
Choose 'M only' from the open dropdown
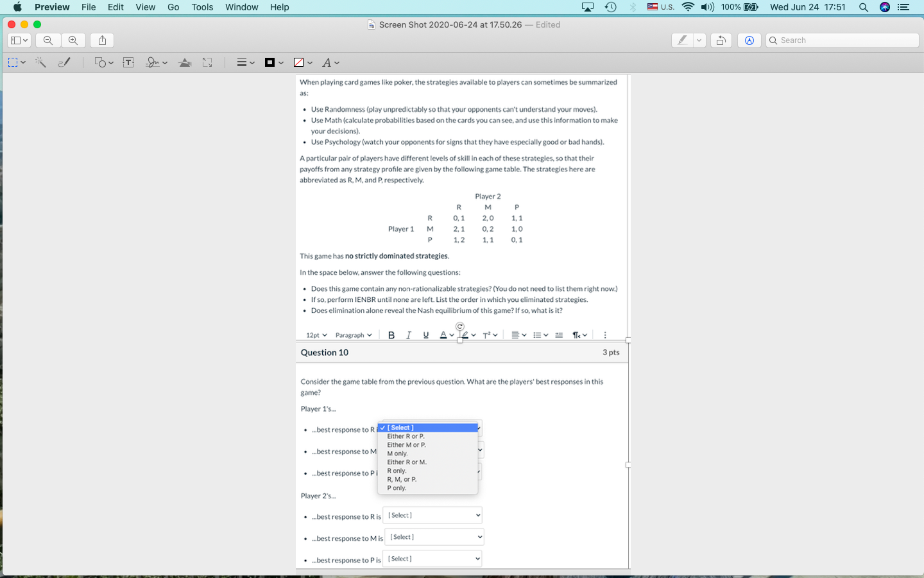397,453
